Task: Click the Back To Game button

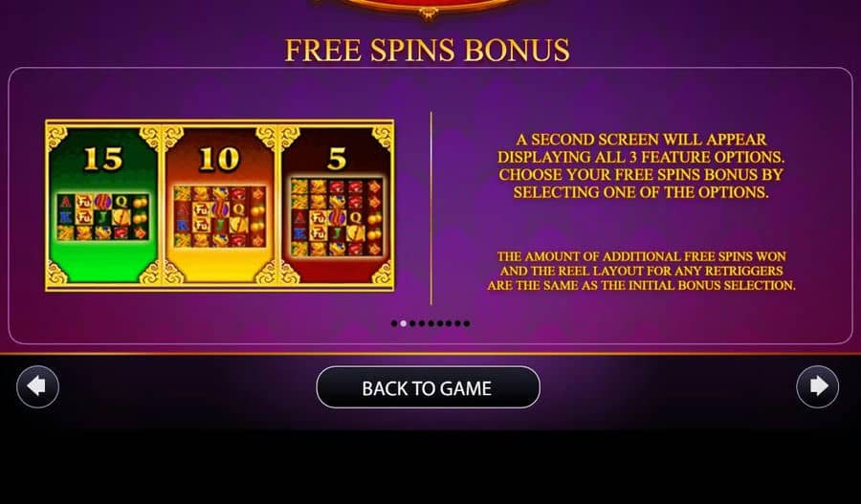Action: click(x=428, y=387)
